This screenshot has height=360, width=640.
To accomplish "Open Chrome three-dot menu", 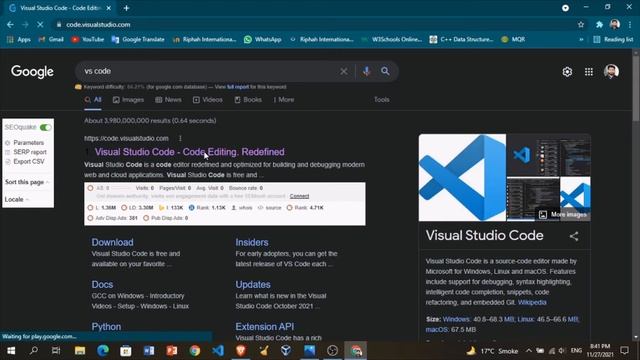I will point(630,24).
